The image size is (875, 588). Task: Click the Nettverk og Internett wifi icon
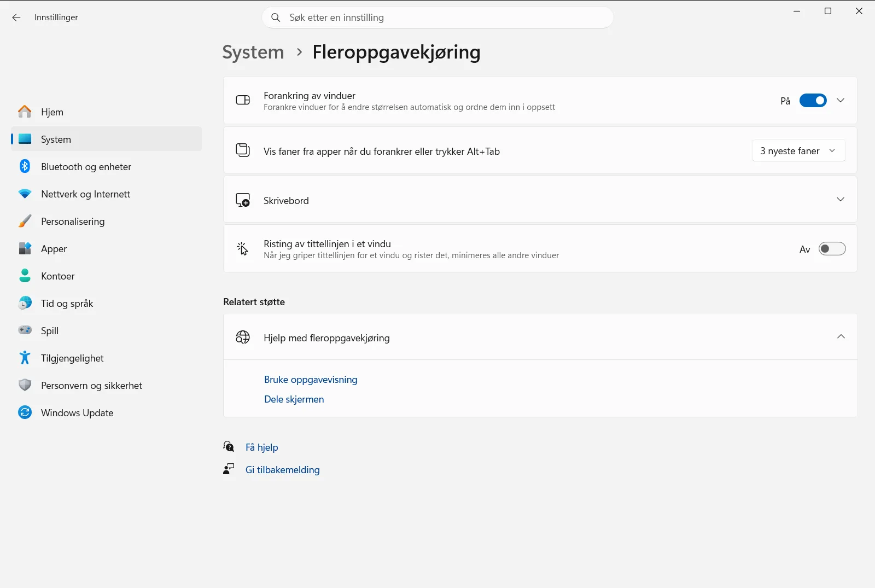point(25,194)
